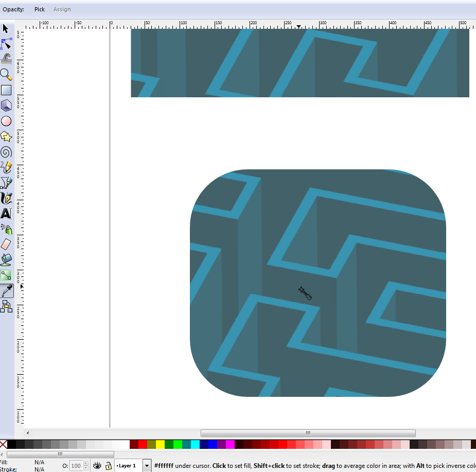Screen dimensions: 476x472
Task: Click the remove-color X swatch
Action: pyautogui.click(x=4, y=444)
